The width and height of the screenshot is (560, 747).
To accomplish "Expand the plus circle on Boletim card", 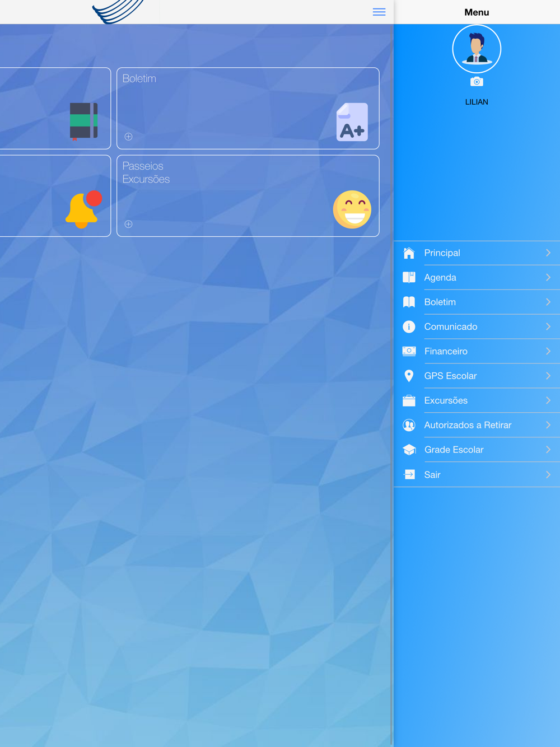I will coord(129,137).
